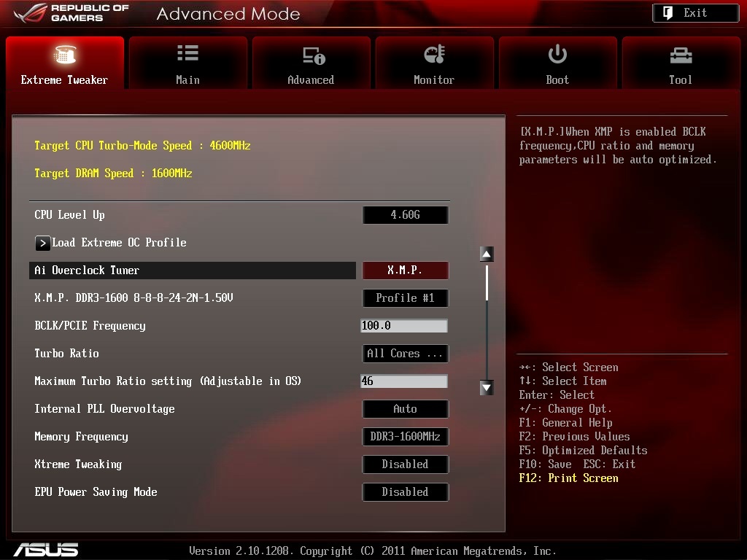Click the F1: General Help hint
The height and width of the screenshot is (560, 747).
(566, 423)
